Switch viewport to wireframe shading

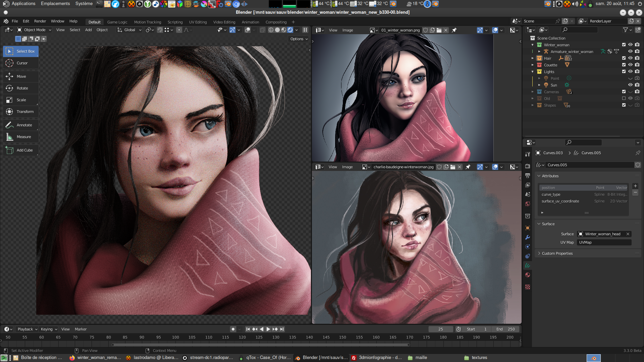pyautogui.click(x=271, y=30)
